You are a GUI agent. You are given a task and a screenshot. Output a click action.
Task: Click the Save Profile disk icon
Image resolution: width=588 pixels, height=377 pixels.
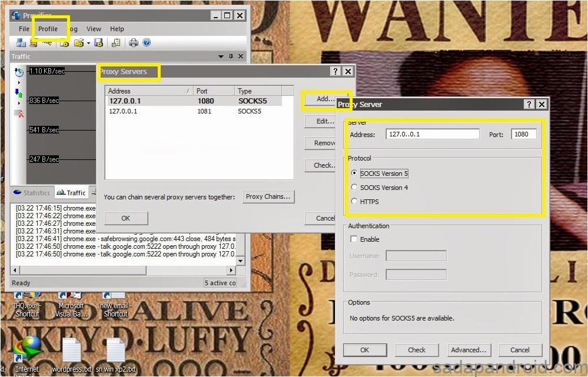tap(98, 43)
